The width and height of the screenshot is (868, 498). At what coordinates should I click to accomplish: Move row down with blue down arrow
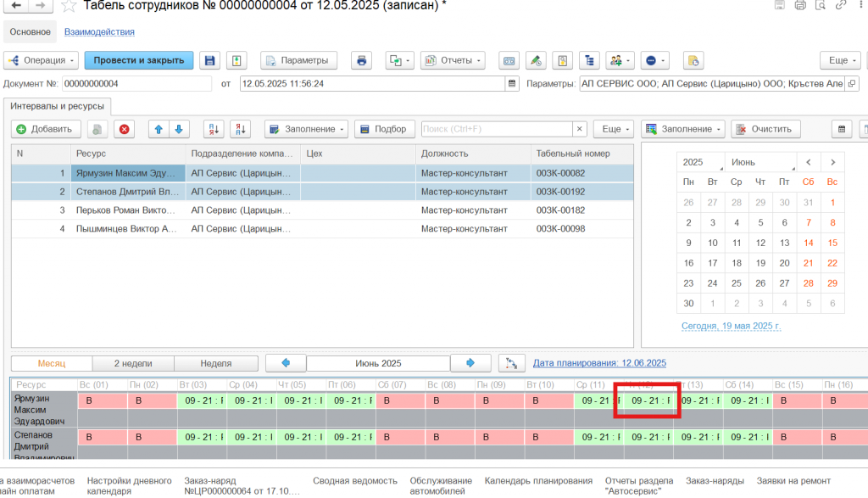point(178,129)
